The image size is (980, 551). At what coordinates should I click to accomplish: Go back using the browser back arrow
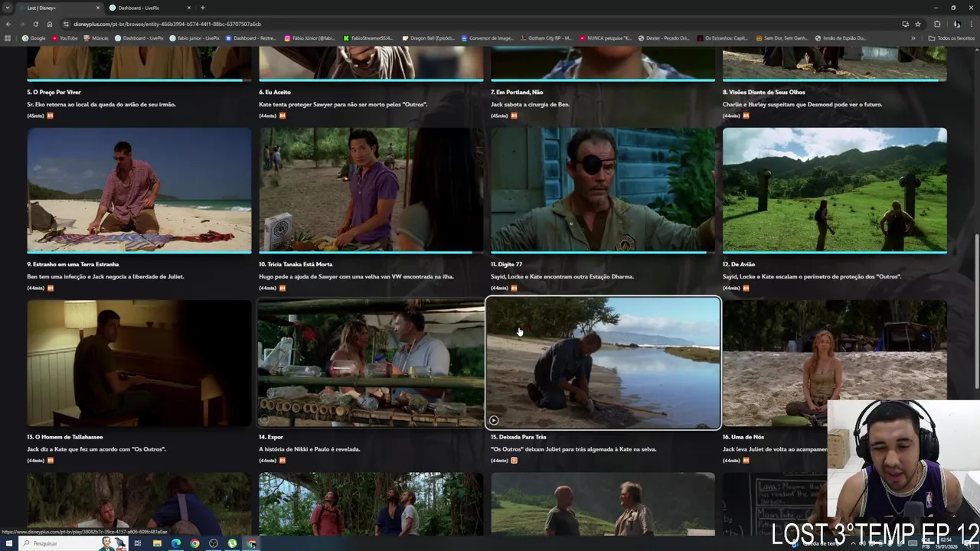(x=8, y=24)
